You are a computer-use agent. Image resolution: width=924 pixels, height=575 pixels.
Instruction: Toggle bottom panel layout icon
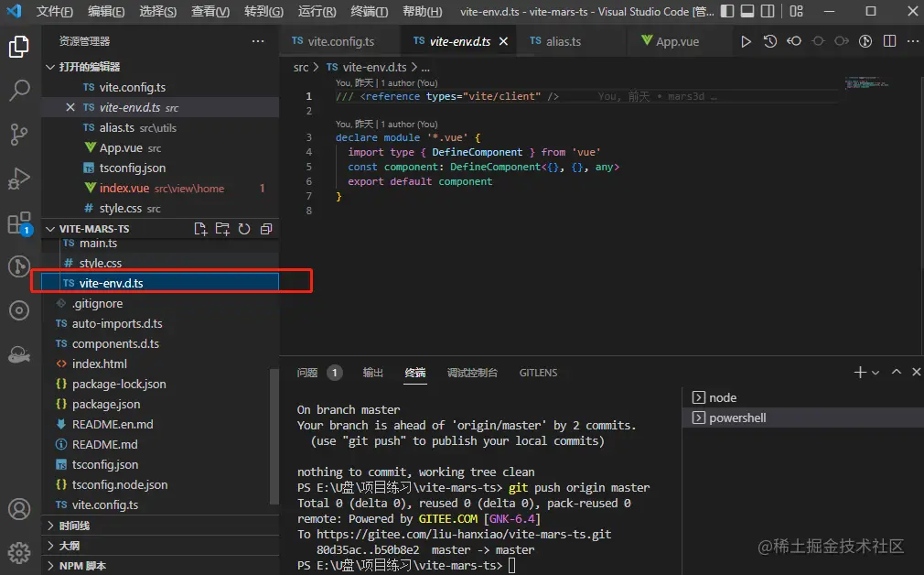747,11
